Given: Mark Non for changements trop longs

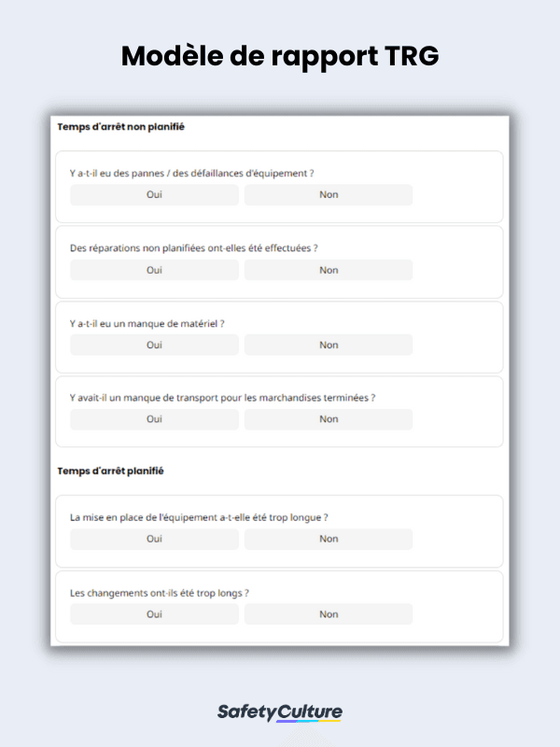Looking at the screenshot, I should click(329, 614).
